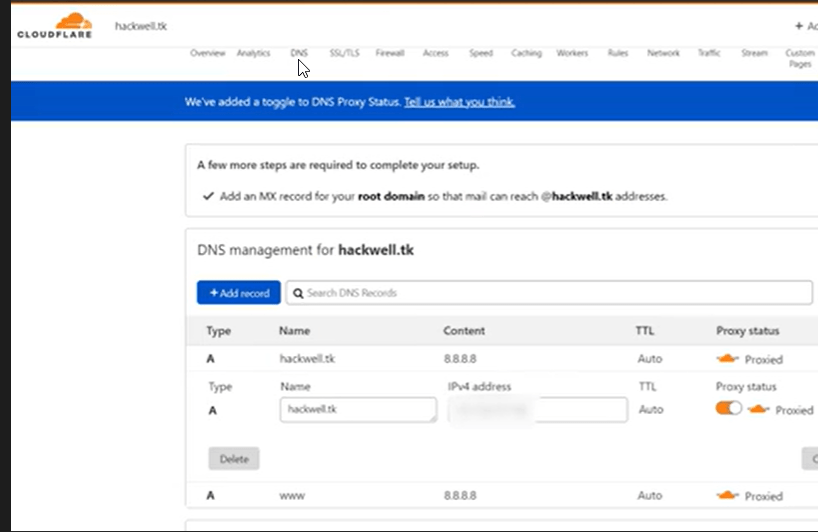This screenshot has width=818, height=532.
Task: Click the checkmark next to the MX record step
Action: pyautogui.click(x=208, y=196)
